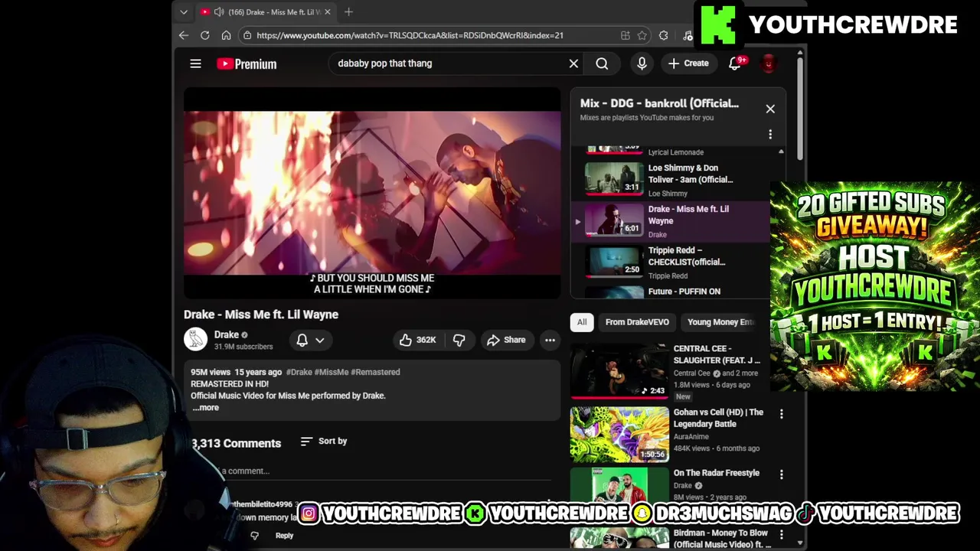Open the #MissMe hashtag link
The height and width of the screenshot is (551, 980).
point(332,372)
